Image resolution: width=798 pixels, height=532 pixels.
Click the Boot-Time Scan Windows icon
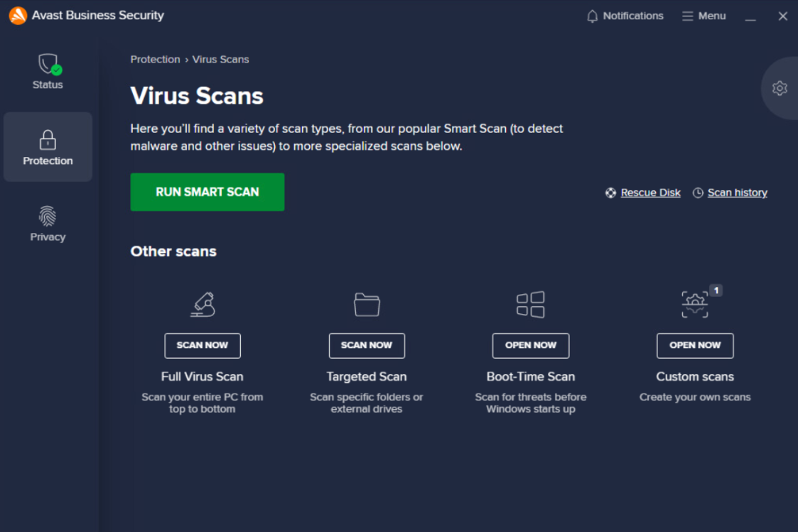coord(531,304)
